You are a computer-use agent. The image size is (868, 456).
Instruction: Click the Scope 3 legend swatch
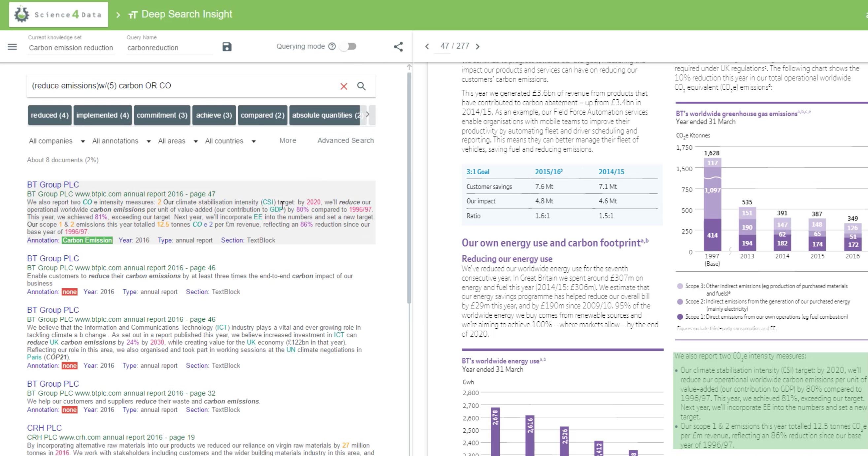[x=680, y=286]
